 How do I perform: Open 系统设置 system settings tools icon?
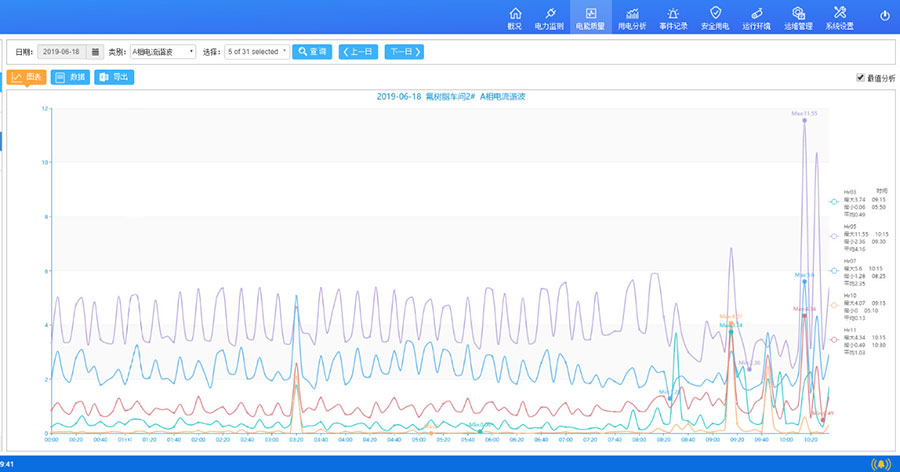coord(840,15)
